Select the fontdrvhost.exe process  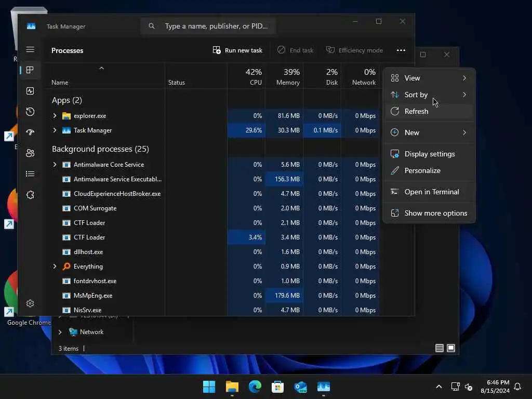pyautogui.click(x=212, y=281)
